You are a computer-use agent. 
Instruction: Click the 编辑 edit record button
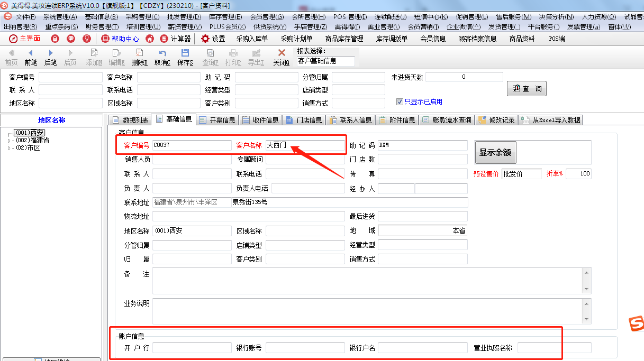point(117,57)
